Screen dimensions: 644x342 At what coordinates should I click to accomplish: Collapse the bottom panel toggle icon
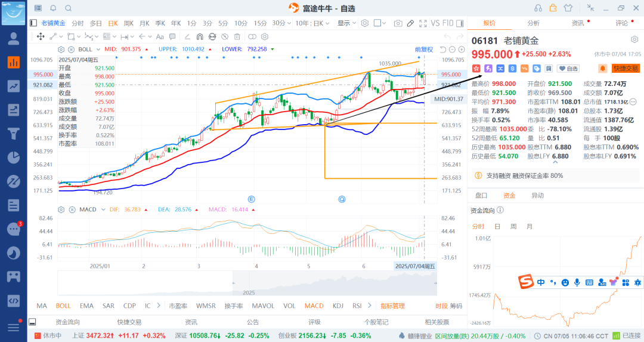(x=32, y=322)
